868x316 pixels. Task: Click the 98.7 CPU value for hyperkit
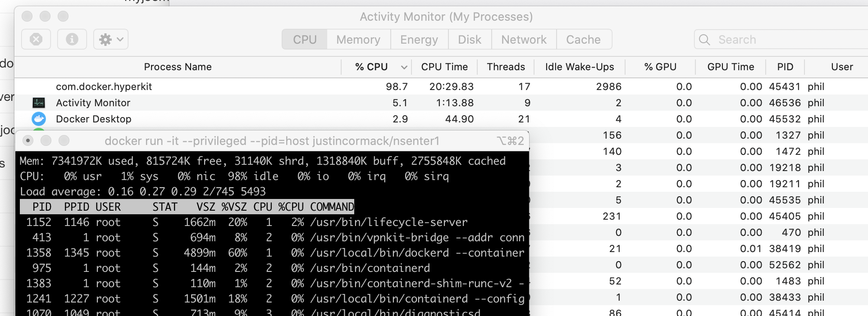[x=397, y=86]
